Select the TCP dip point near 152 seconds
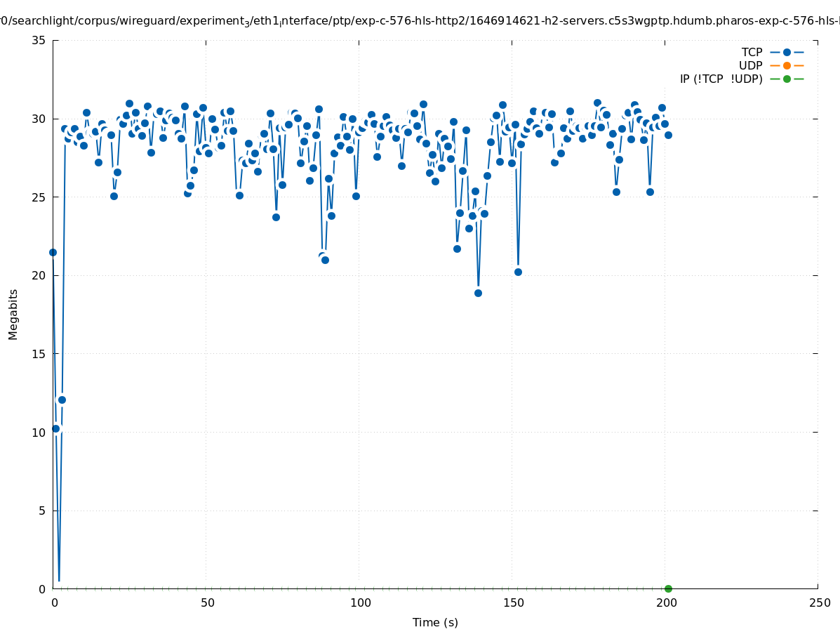This screenshot has height=632, width=840. [x=518, y=272]
